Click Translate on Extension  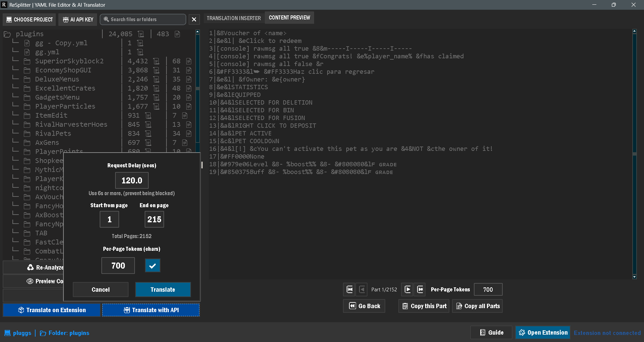pyautogui.click(x=52, y=310)
